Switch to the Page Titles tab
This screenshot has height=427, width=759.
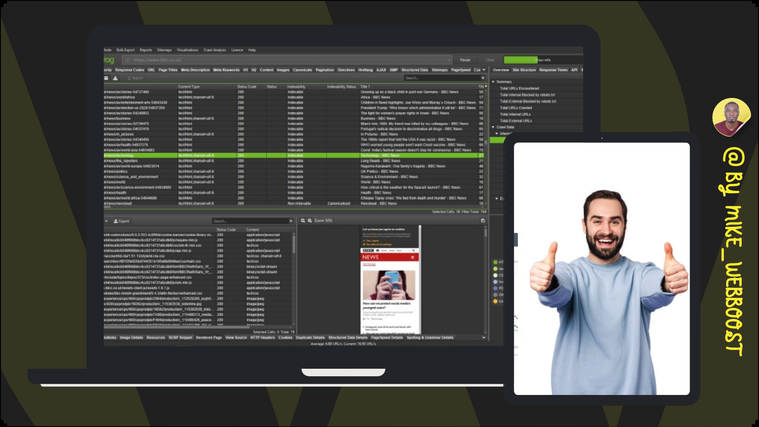168,70
